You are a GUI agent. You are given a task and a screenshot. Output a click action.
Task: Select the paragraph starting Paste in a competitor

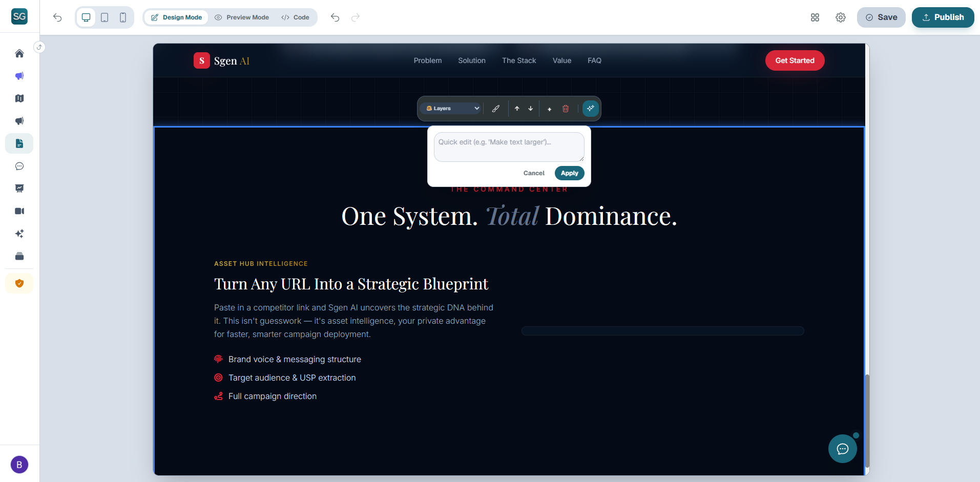click(x=354, y=321)
